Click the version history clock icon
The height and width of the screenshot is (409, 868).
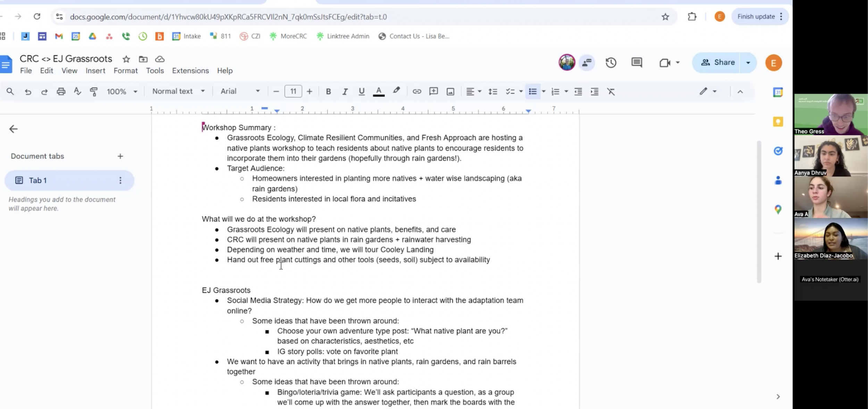click(x=611, y=63)
